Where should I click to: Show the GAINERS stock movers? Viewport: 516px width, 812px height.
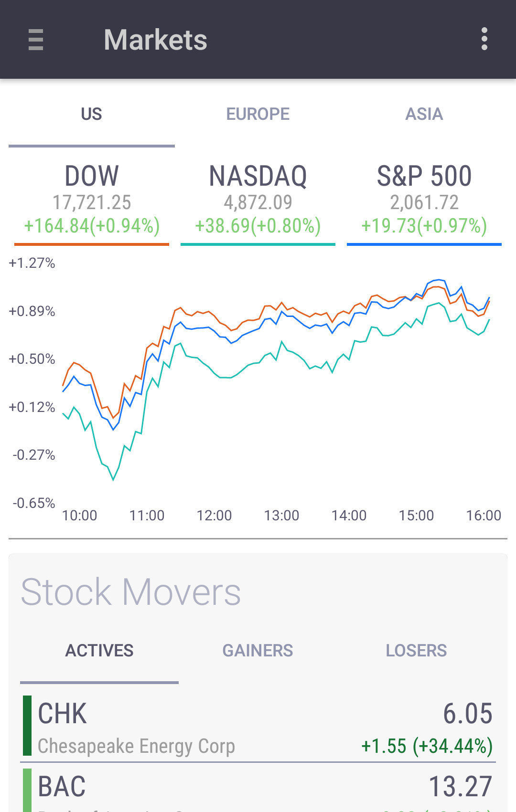258,651
